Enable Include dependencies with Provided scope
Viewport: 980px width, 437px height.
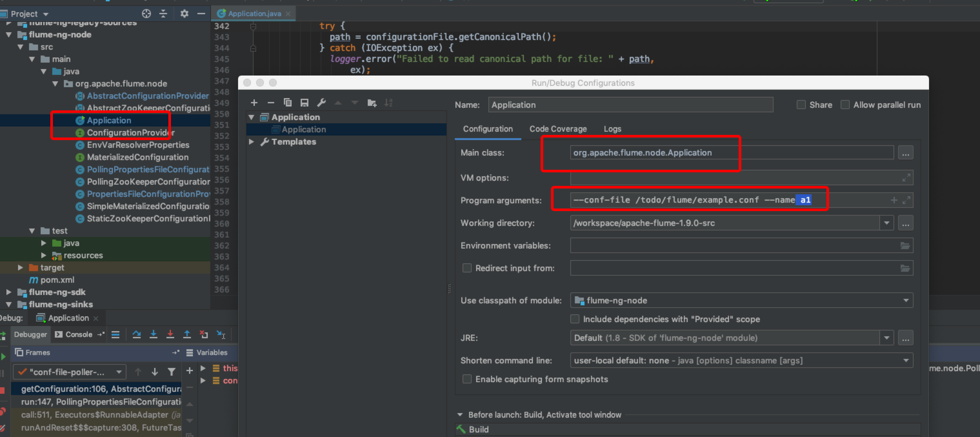click(575, 319)
